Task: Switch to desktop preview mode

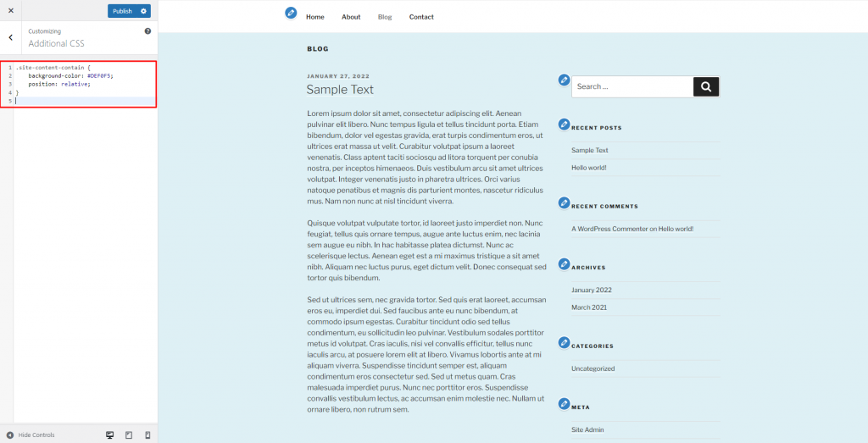Action: [x=109, y=435]
